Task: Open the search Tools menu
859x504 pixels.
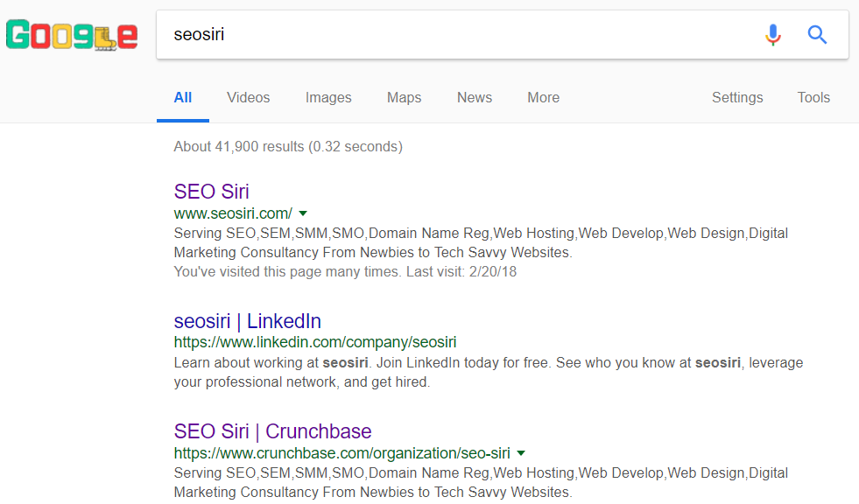Action: pos(813,98)
